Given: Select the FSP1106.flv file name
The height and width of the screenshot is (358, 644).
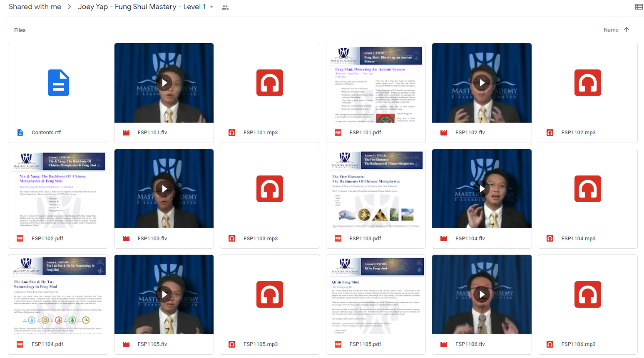Looking at the screenshot, I should (470, 344).
